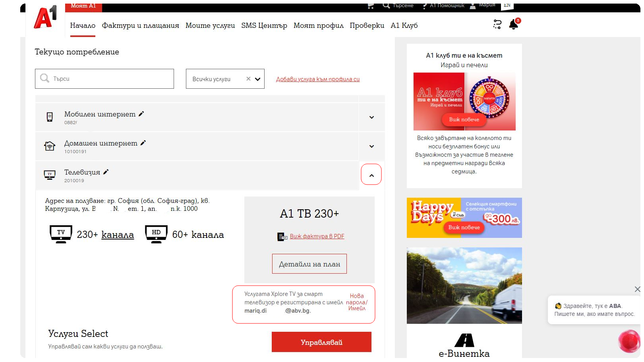Click the 230+ канала link
644x362 pixels.
[118, 235]
